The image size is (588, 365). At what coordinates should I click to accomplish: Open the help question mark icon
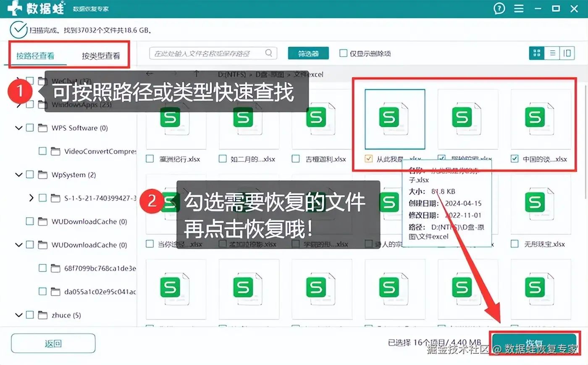coord(499,8)
